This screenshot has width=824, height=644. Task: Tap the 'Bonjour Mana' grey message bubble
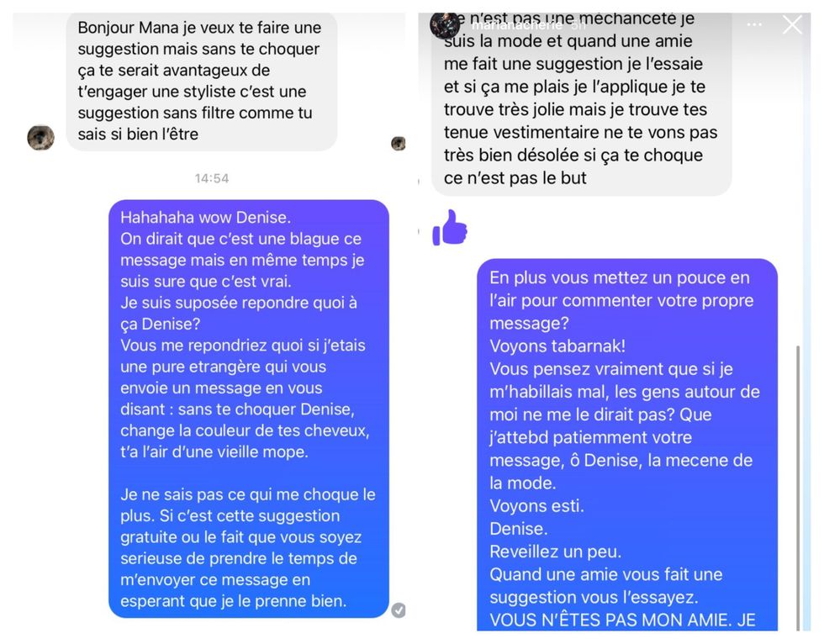pyautogui.click(x=202, y=82)
